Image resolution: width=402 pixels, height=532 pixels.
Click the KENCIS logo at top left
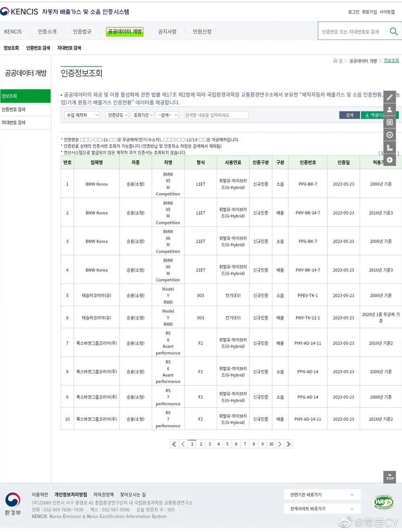pyautogui.click(x=19, y=12)
